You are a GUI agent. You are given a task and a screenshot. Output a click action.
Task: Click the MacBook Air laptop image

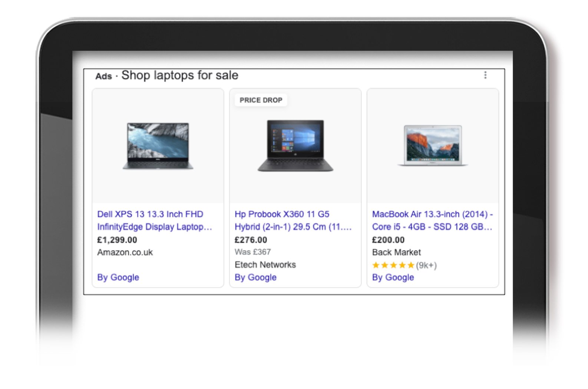pos(433,146)
